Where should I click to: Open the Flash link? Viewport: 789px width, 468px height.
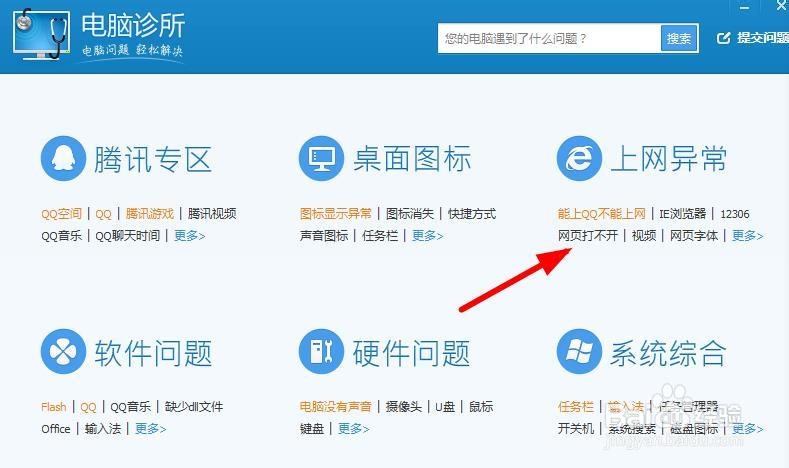pos(54,407)
